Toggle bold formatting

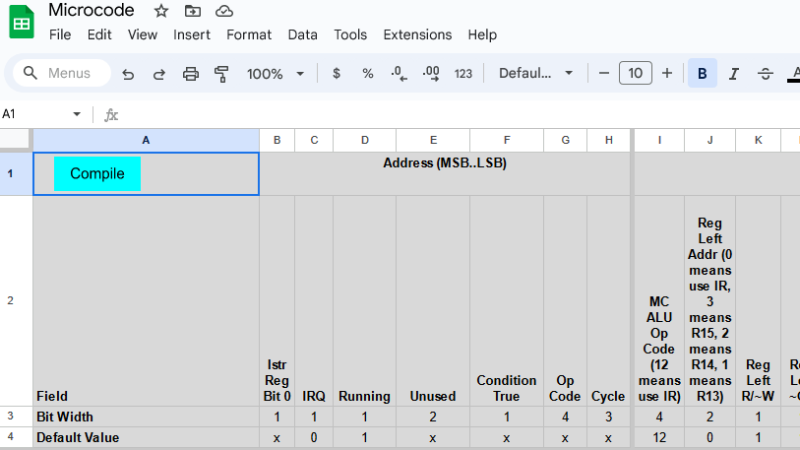tap(702, 73)
